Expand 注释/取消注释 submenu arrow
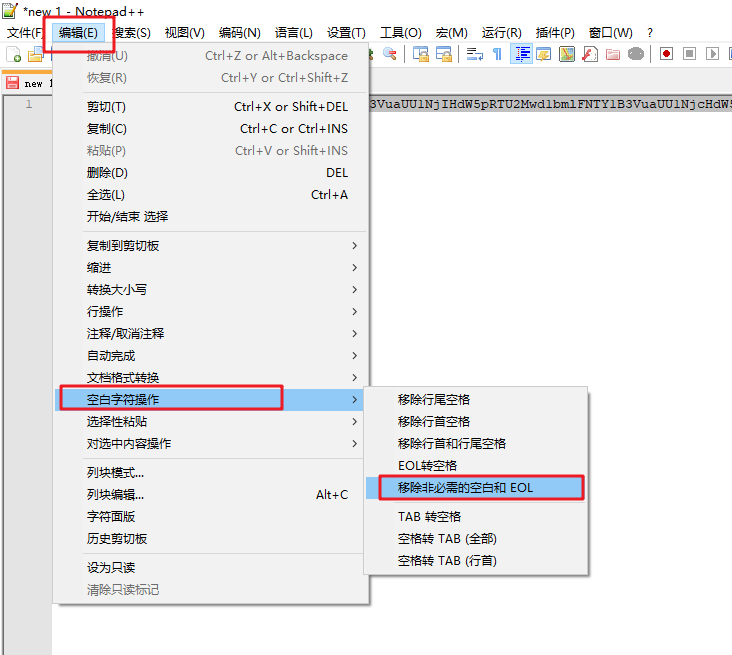Screen dimensions: 732x655 (x=354, y=333)
